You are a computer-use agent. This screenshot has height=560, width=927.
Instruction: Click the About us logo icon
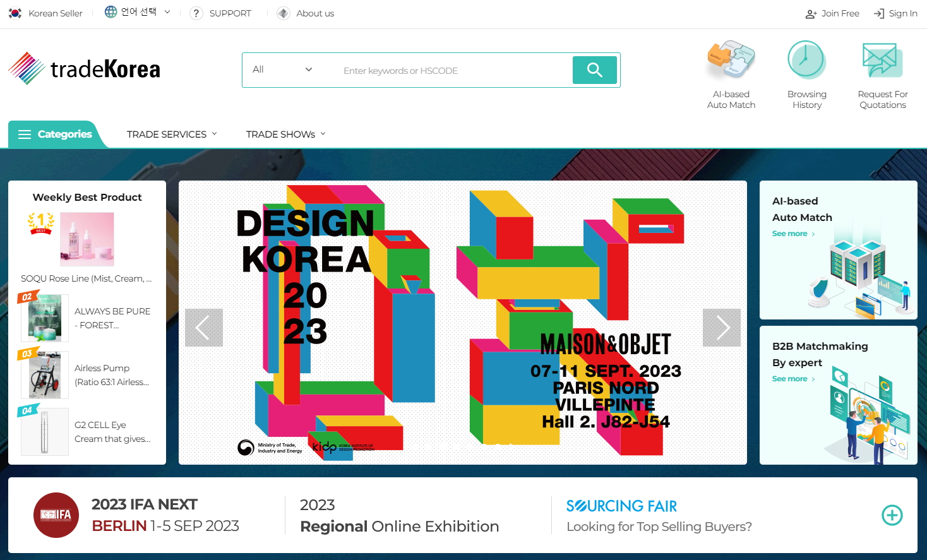(284, 13)
